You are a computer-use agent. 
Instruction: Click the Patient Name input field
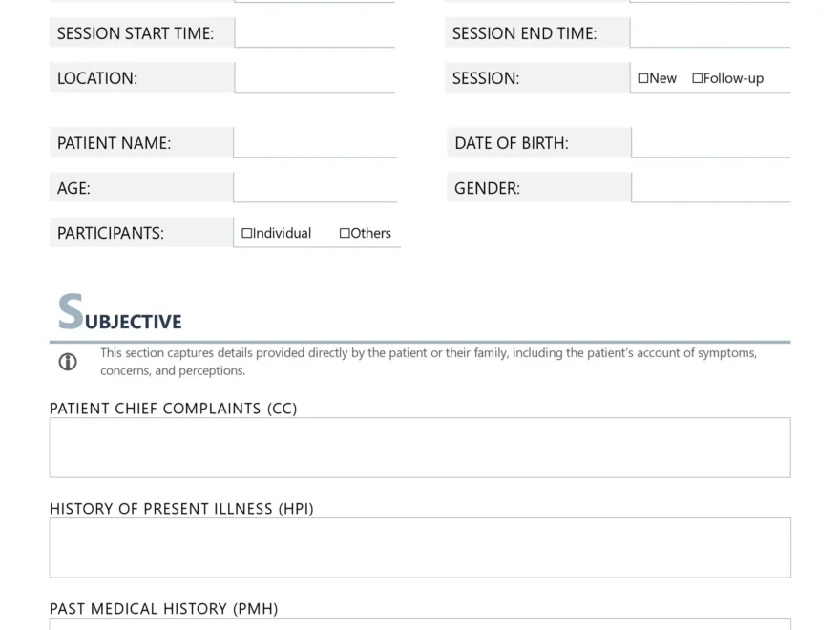click(315, 142)
